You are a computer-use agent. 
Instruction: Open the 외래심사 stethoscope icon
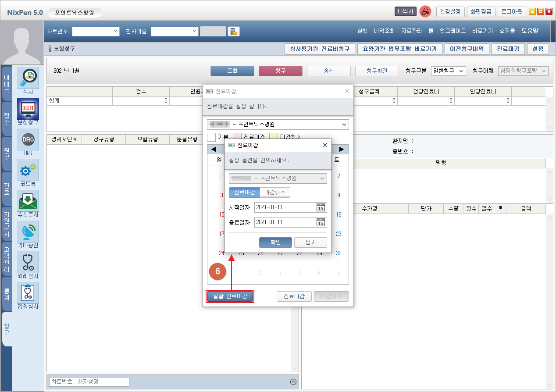(28, 263)
